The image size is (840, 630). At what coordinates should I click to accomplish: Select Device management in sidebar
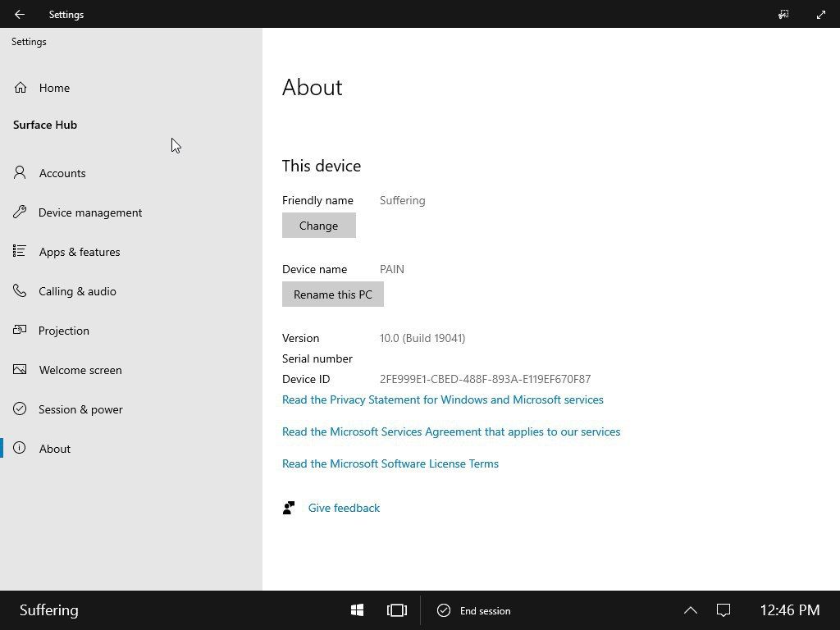click(131, 212)
